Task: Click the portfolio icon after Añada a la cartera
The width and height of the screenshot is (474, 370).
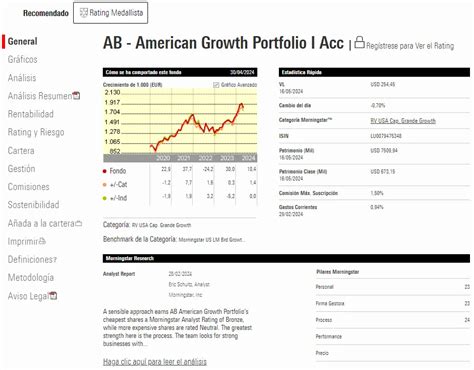Action: pos(79,223)
